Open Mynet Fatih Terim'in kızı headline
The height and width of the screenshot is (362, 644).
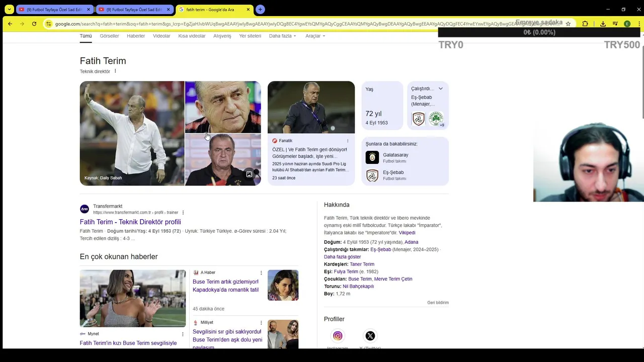[128, 343]
